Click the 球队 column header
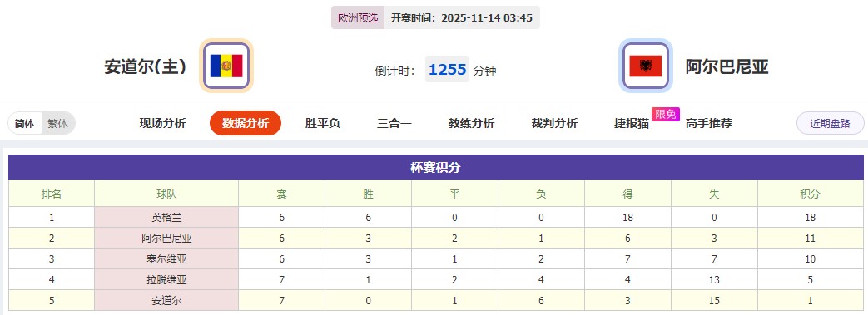The width and height of the screenshot is (868, 315). pyautogui.click(x=166, y=194)
